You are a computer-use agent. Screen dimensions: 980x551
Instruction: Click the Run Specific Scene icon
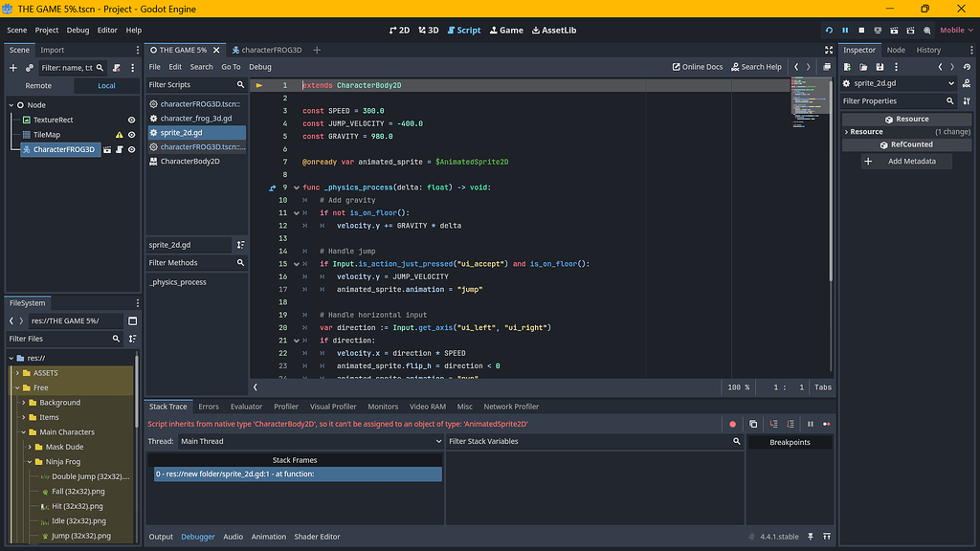coord(910,30)
